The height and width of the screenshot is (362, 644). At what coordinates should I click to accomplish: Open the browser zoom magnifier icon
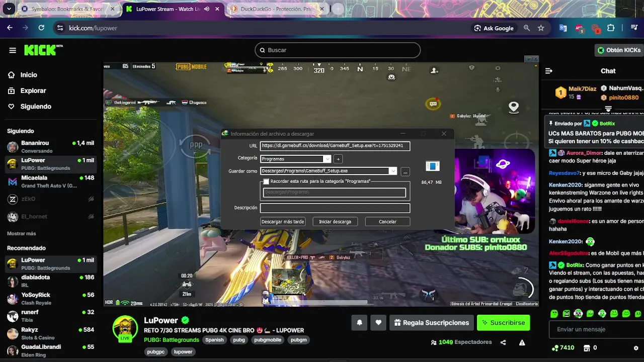click(527, 28)
